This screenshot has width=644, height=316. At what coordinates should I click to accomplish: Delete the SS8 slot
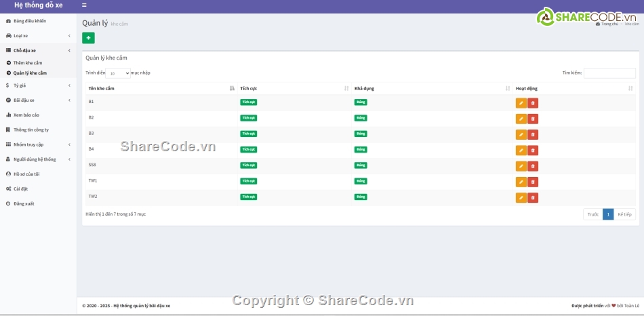(x=533, y=166)
